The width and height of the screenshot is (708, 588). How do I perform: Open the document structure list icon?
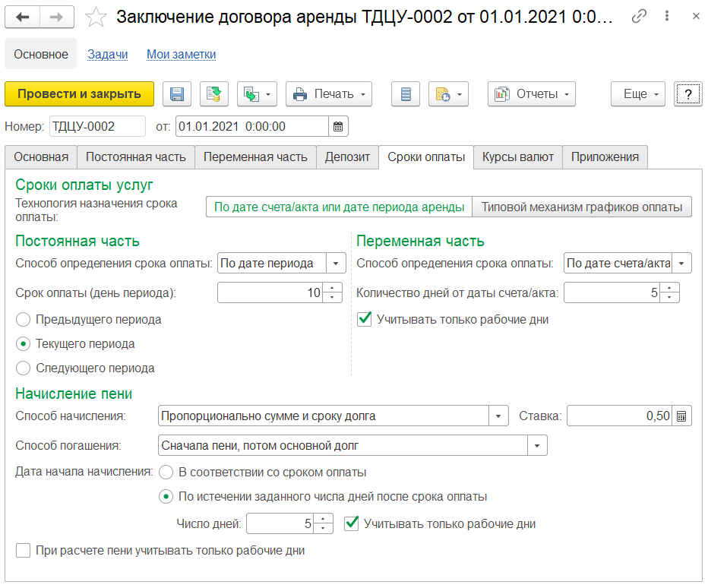click(406, 94)
